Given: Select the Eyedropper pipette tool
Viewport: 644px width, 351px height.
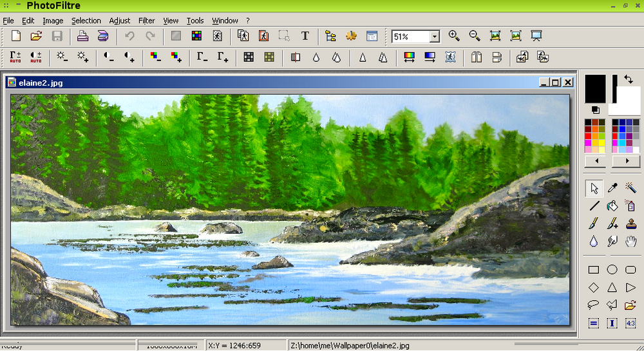Looking at the screenshot, I should [x=612, y=188].
